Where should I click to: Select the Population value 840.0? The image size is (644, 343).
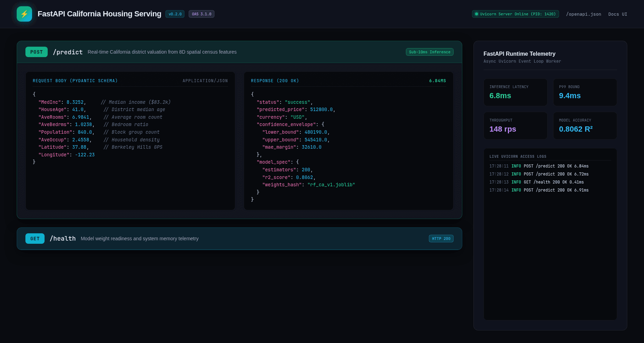tap(85, 132)
